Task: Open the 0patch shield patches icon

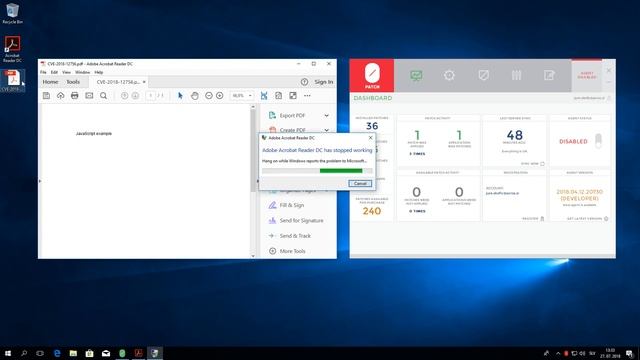Action: [x=483, y=76]
